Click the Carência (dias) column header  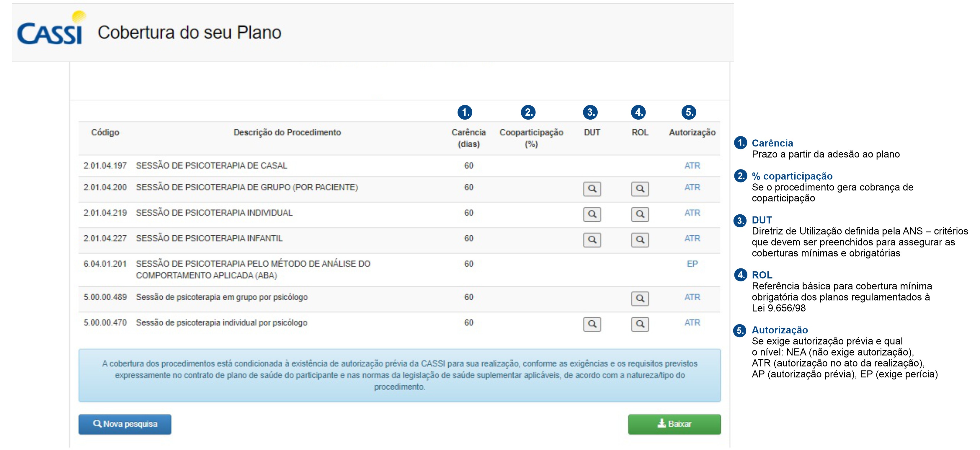point(468,138)
